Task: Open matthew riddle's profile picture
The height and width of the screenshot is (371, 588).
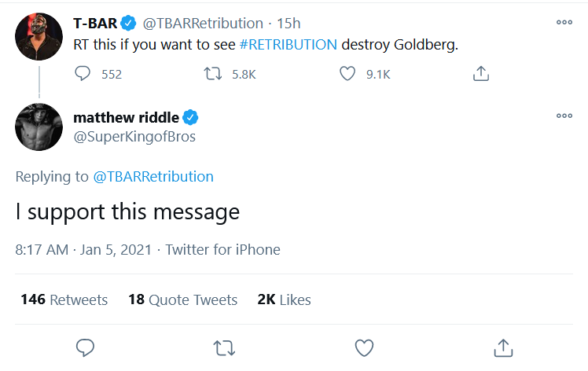Action: tap(39, 127)
